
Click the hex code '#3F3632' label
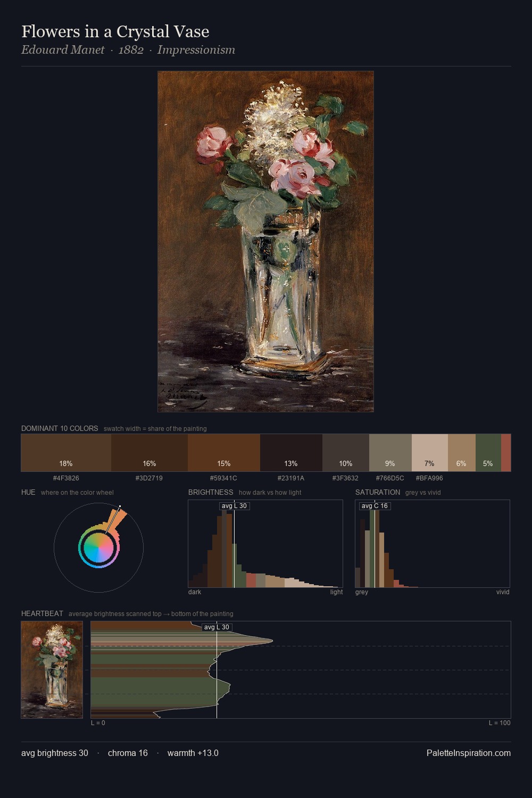pyautogui.click(x=346, y=478)
